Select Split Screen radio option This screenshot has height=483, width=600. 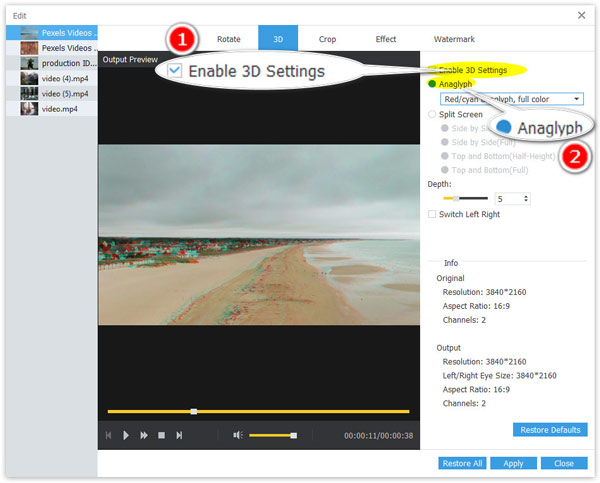click(x=432, y=114)
